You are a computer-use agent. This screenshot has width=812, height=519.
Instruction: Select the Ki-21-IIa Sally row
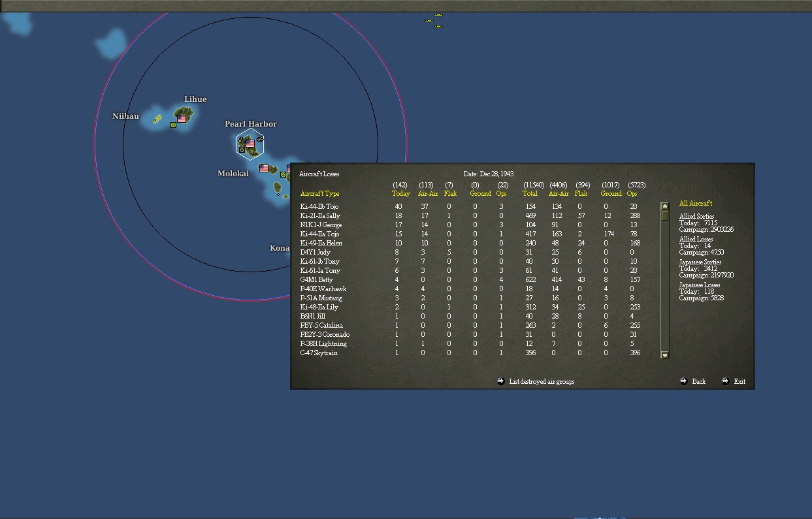pos(470,216)
